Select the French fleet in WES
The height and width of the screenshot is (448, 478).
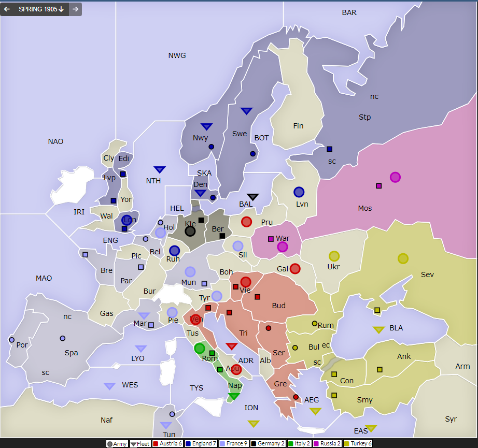pyautogui.click(x=109, y=386)
